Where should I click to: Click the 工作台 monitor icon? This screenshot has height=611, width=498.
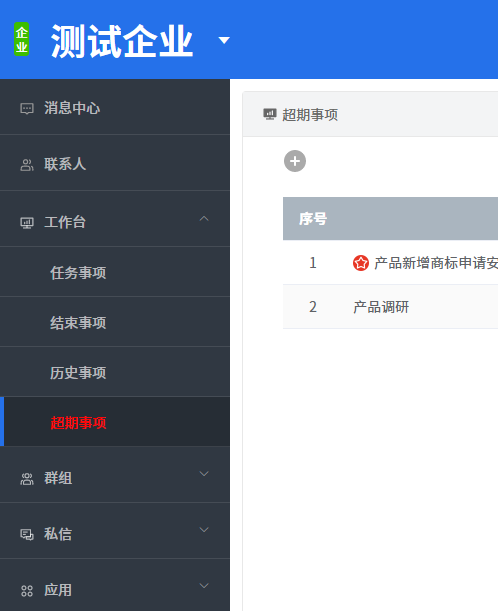(26, 223)
